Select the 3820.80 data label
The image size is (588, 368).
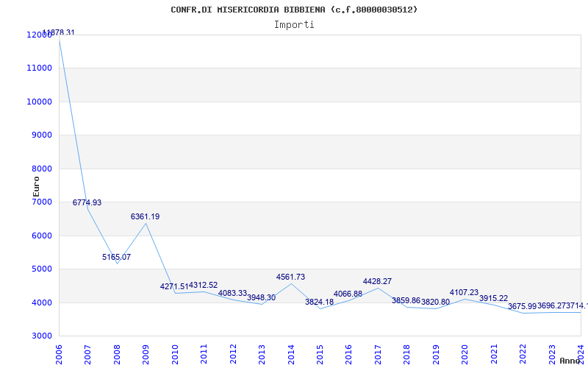click(435, 302)
